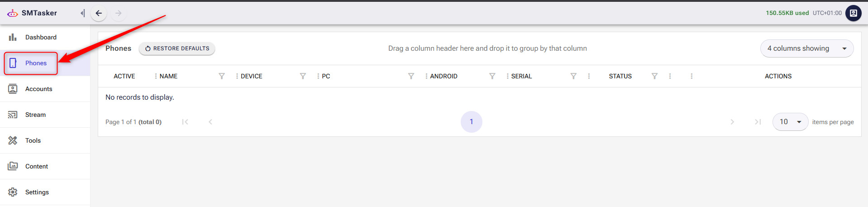Screen dimensions: 868x207
Task: Open filter for the PC column
Action: click(411, 76)
